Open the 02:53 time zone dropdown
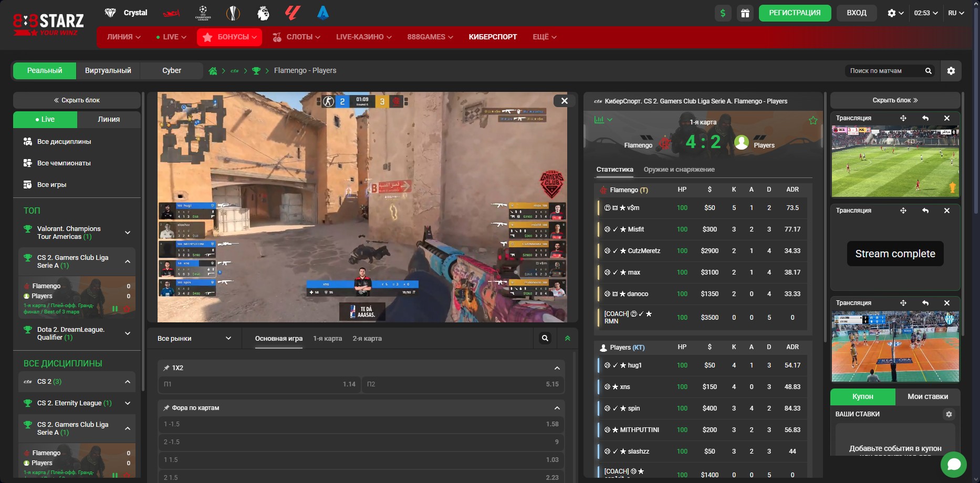 926,13
